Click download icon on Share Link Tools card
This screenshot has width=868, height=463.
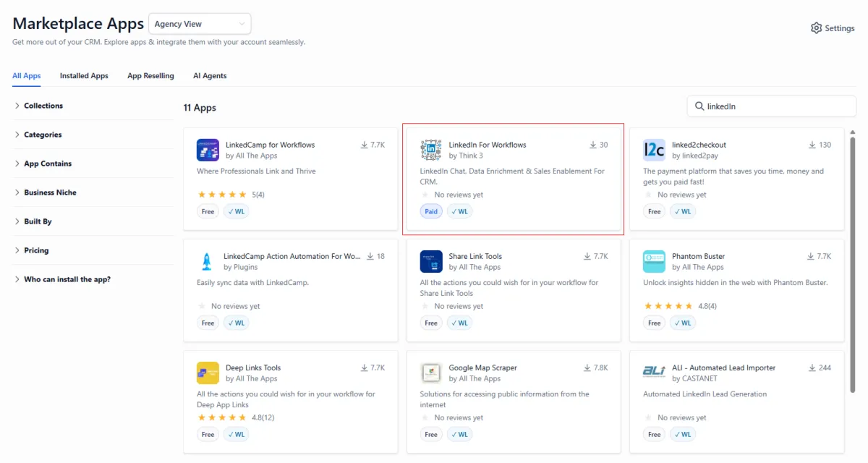[587, 256]
